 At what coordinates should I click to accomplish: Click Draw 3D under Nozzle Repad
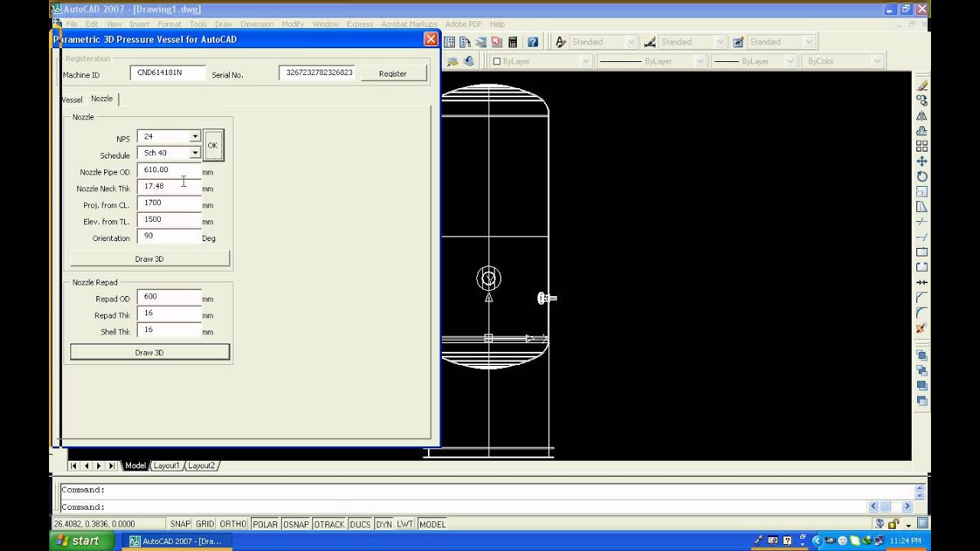[149, 352]
